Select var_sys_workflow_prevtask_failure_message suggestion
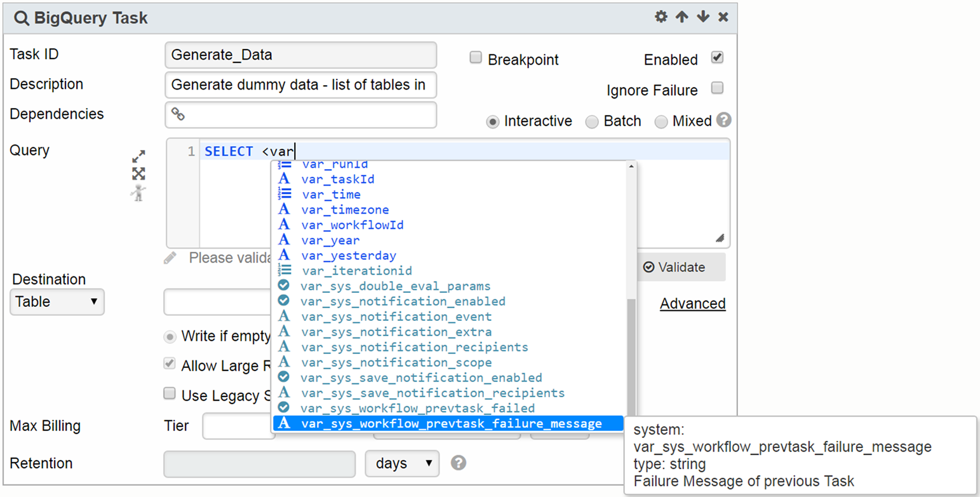980x497 pixels. pyautogui.click(x=450, y=423)
